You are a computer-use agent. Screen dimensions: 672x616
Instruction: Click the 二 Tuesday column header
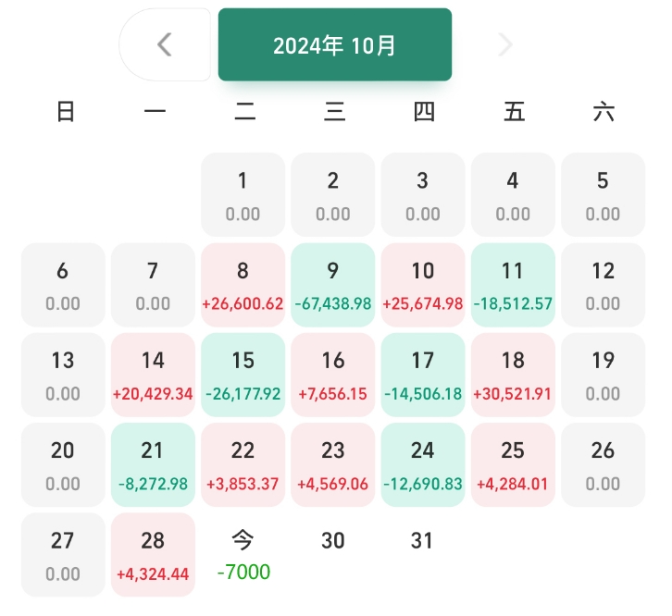click(x=244, y=111)
